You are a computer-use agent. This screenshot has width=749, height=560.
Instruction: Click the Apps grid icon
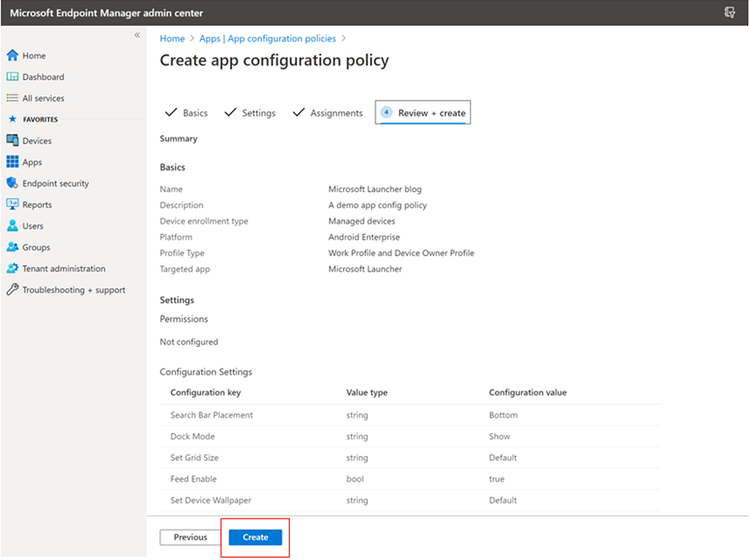(x=12, y=161)
